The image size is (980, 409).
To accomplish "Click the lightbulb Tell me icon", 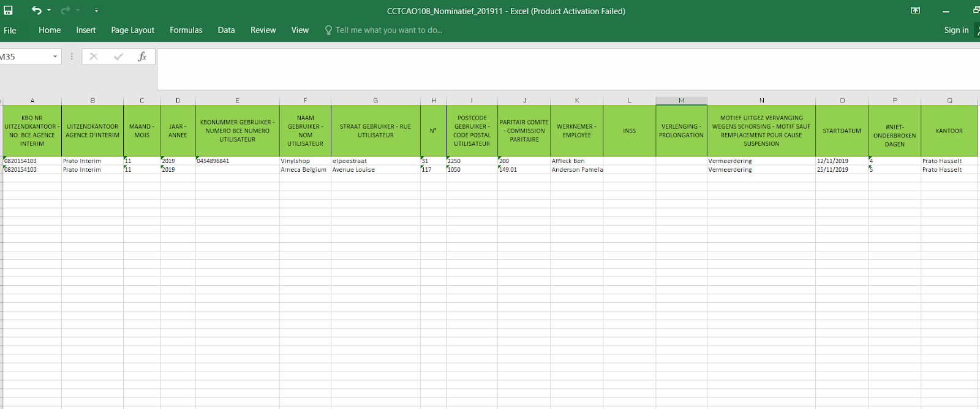I will point(328,30).
